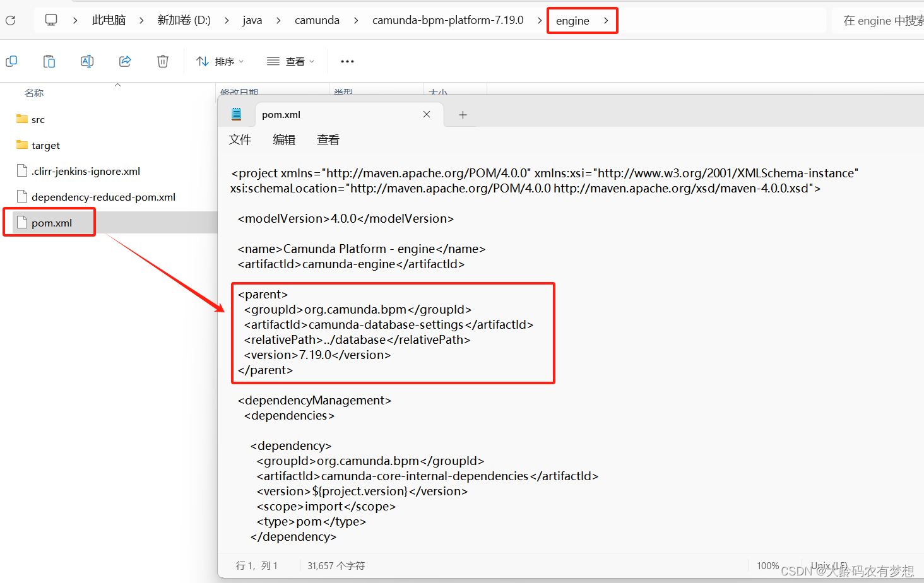Click the .clirr-jenkins-ignore.xml file icon
Viewport: 924px width, 583px height.
coord(22,170)
